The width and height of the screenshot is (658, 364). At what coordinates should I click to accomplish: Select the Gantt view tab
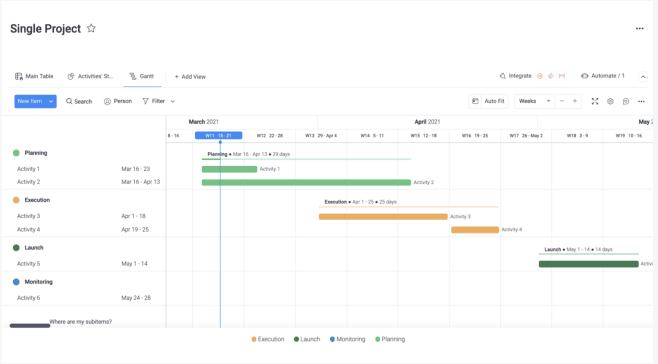(x=142, y=76)
